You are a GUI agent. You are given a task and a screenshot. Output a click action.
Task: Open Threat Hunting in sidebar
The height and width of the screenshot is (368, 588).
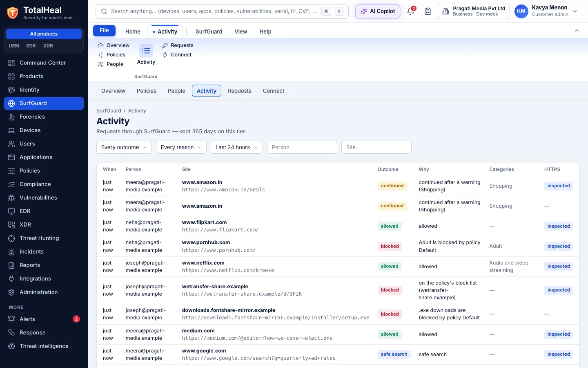44,238
